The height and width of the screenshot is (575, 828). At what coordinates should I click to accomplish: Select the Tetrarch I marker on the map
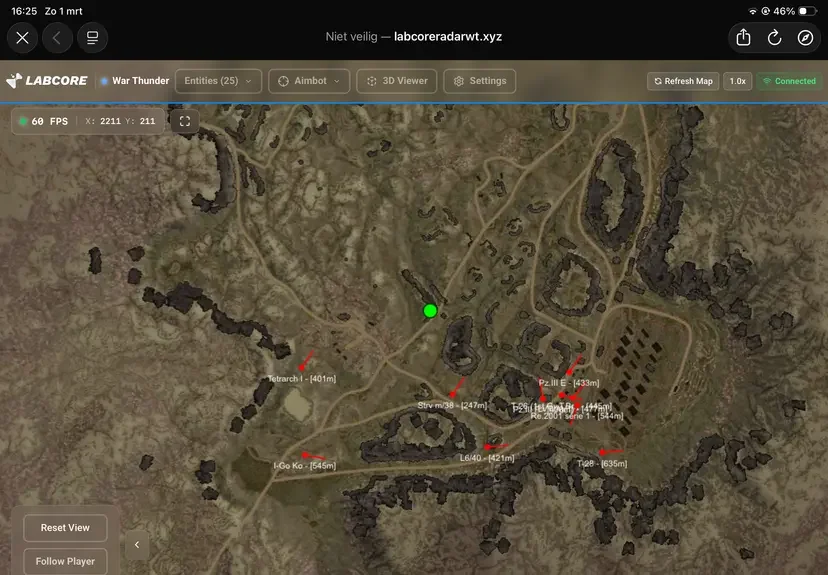coord(302,368)
